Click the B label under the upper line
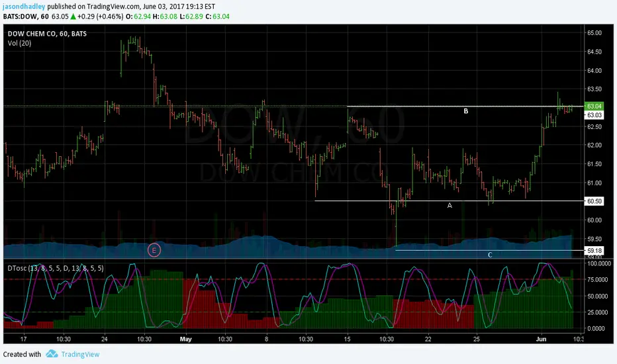 [x=466, y=111]
